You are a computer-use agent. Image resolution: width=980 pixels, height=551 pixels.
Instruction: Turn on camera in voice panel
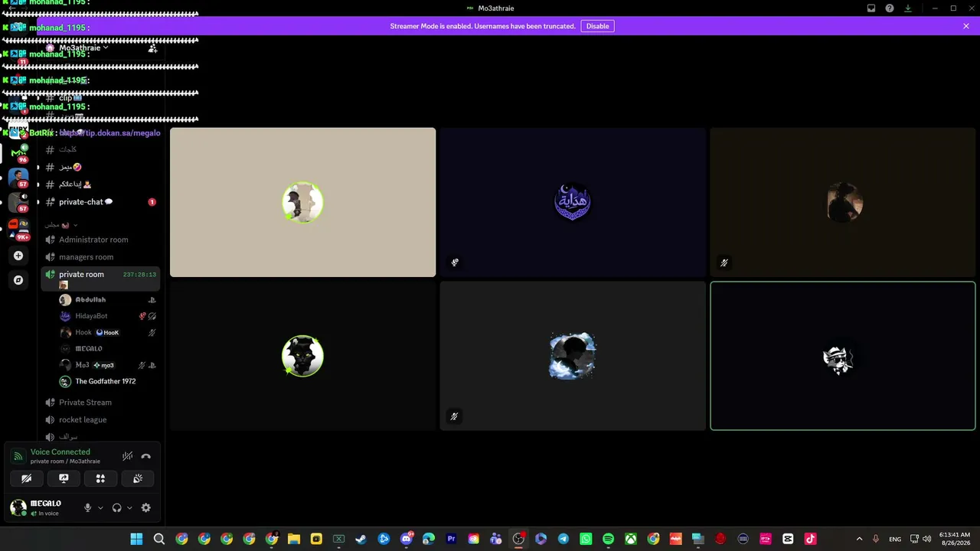[x=26, y=478]
